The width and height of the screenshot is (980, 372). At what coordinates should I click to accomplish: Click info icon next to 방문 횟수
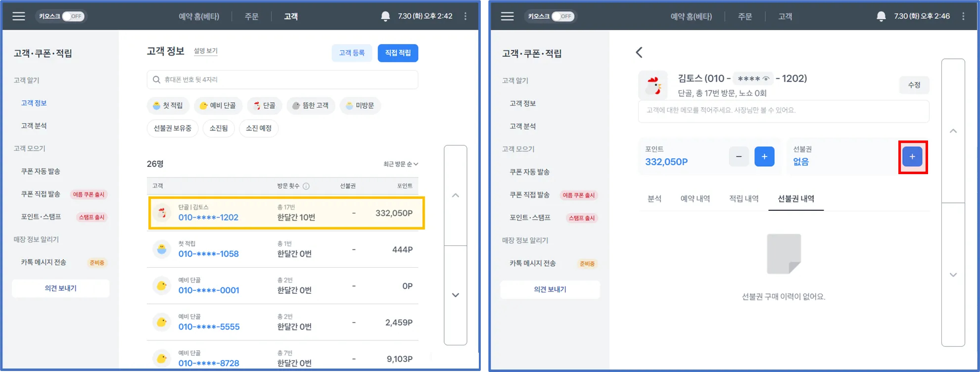click(306, 186)
